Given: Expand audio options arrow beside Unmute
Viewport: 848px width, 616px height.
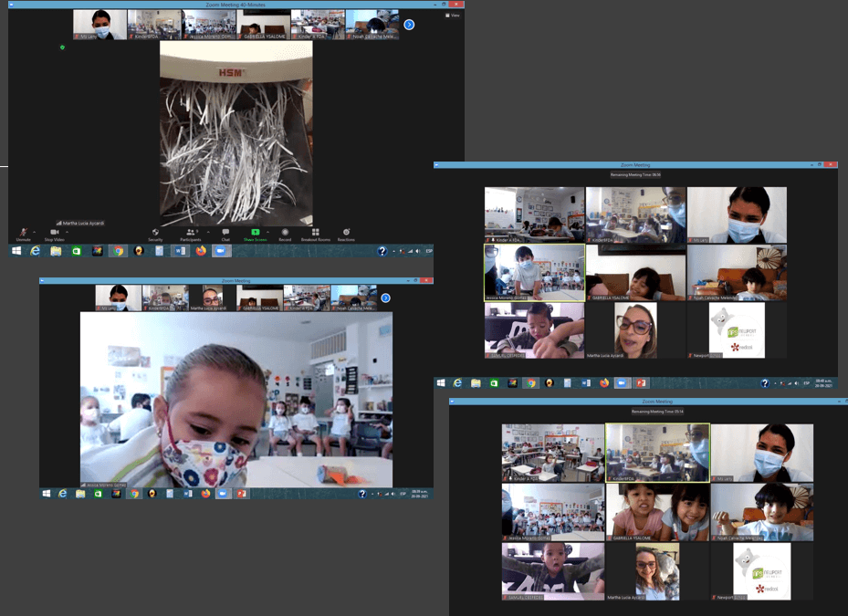Looking at the screenshot, I should pyautogui.click(x=36, y=232).
